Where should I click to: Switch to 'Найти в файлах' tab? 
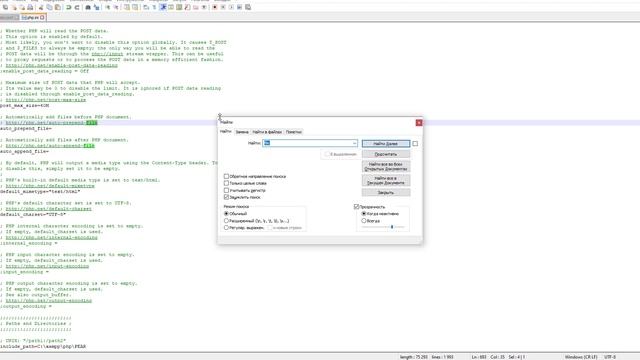267,132
